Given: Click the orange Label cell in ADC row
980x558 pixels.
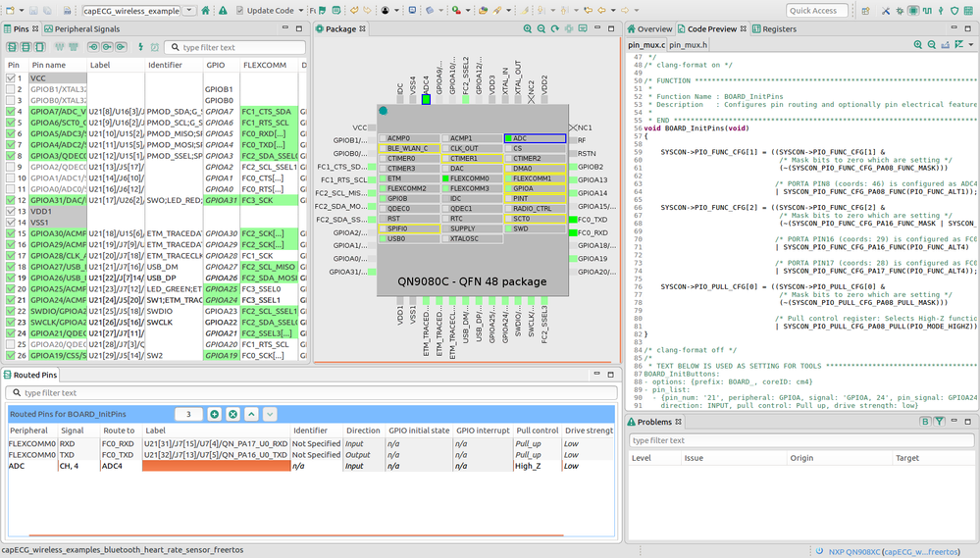Looking at the screenshot, I should (x=217, y=467).
